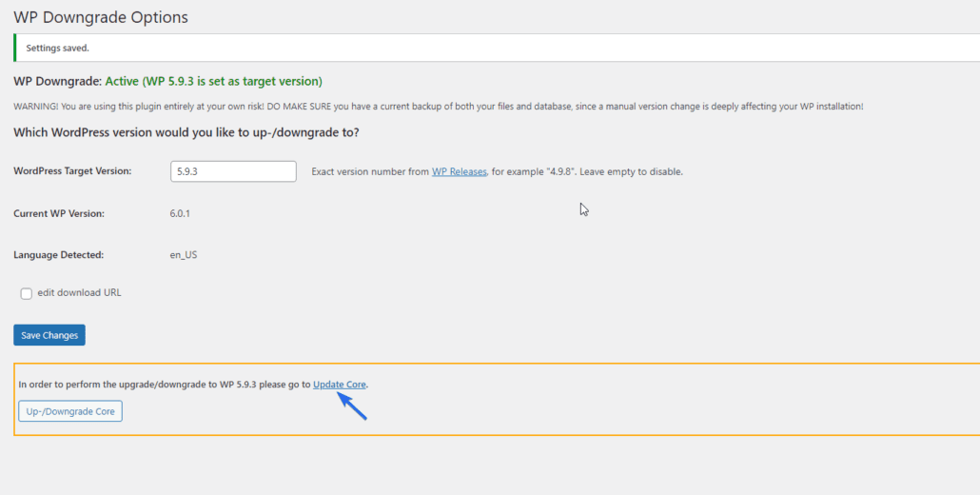Click the Current WP Version label
980x495 pixels.
click(x=59, y=214)
